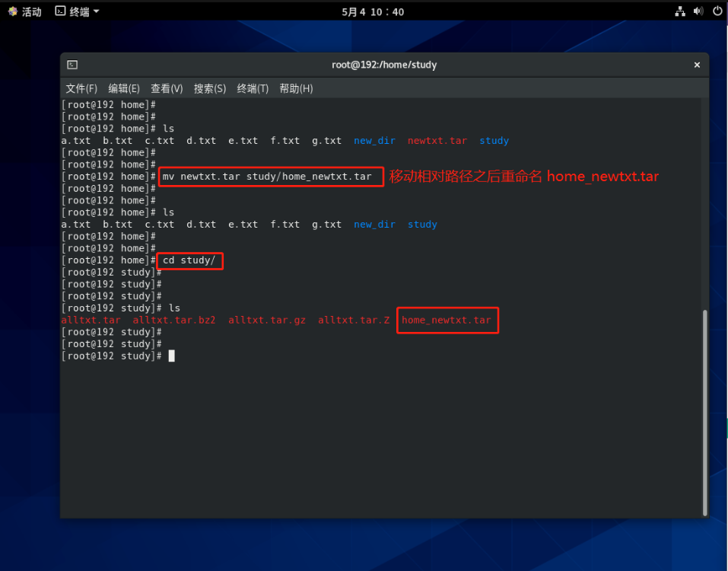Click the terminal vertical scrollbar thumb
The width and height of the screenshot is (728, 571).
[x=704, y=411]
